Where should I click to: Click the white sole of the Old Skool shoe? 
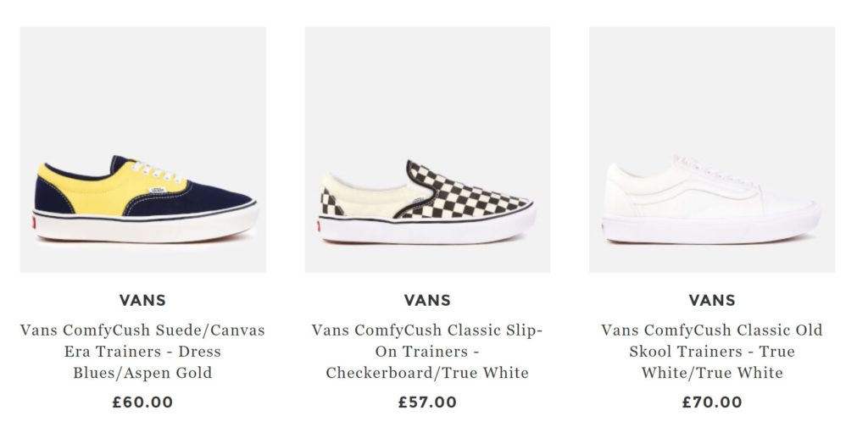pos(712,229)
